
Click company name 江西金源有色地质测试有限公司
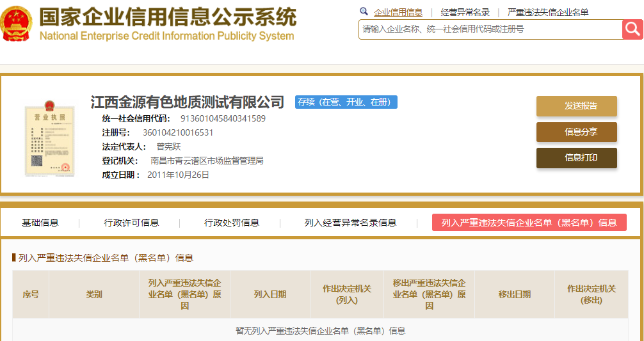(188, 102)
